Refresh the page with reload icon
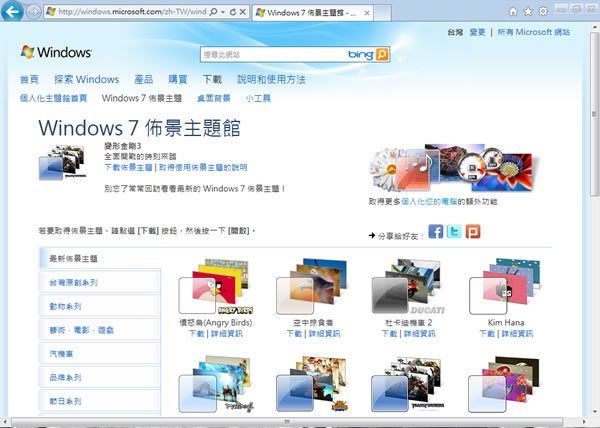600x428 pixels. coord(232,12)
